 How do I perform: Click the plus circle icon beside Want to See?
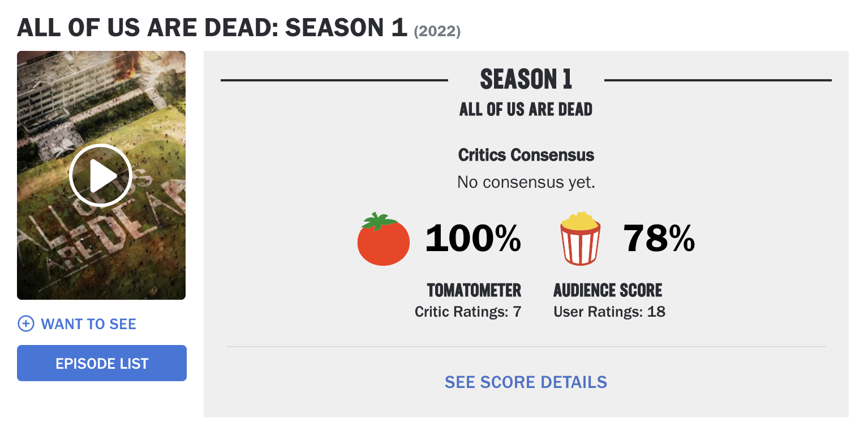26,324
